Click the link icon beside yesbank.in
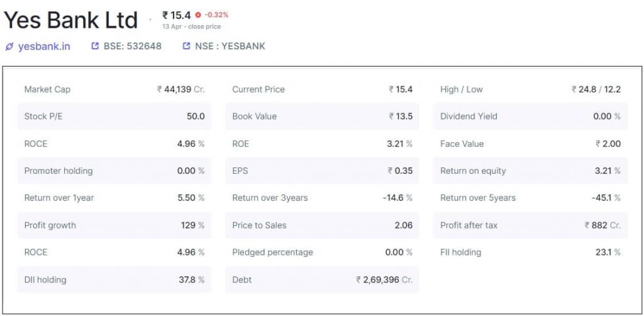The height and width of the screenshot is (316, 644). 9,46
